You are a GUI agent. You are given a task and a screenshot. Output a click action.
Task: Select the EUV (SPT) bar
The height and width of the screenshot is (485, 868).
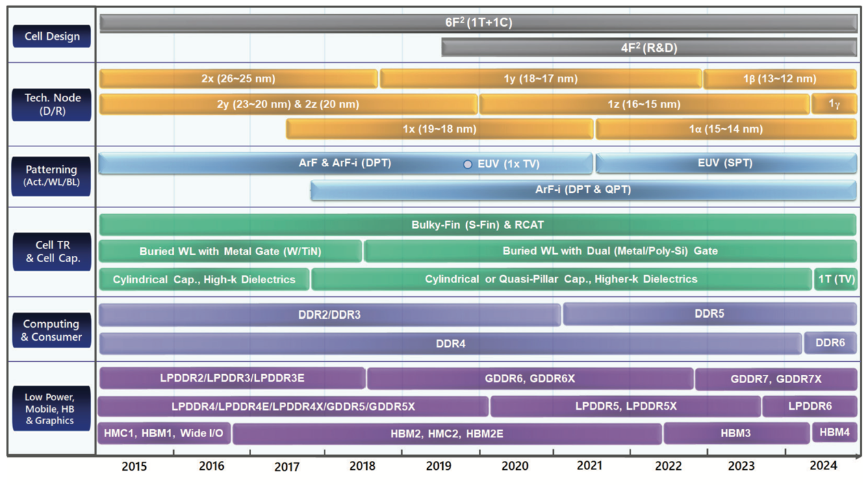(x=726, y=163)
